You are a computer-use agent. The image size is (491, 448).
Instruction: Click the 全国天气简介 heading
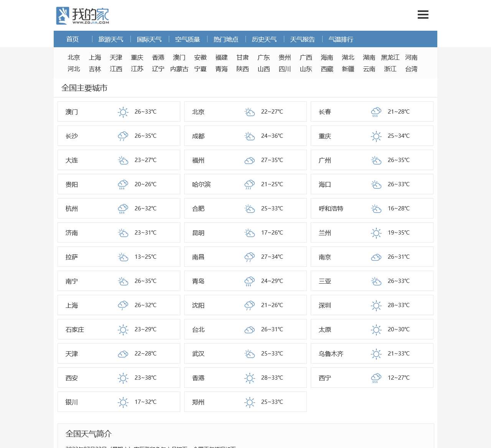point(89,434)
